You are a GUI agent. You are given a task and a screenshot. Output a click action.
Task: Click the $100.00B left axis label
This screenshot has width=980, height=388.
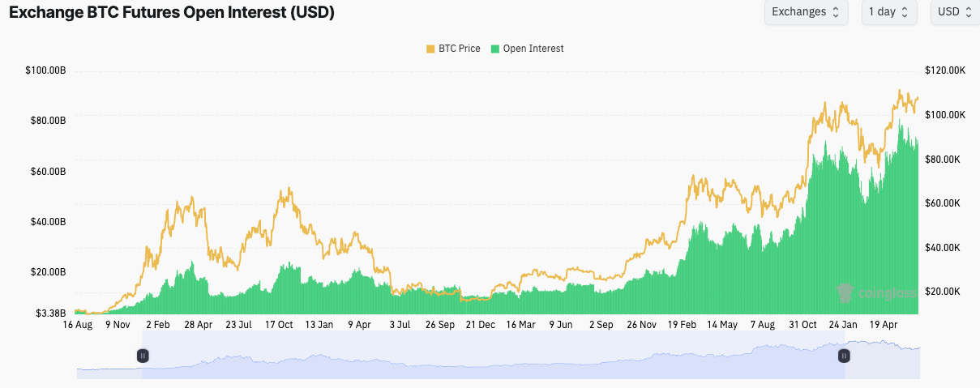[x=45, y=71]
